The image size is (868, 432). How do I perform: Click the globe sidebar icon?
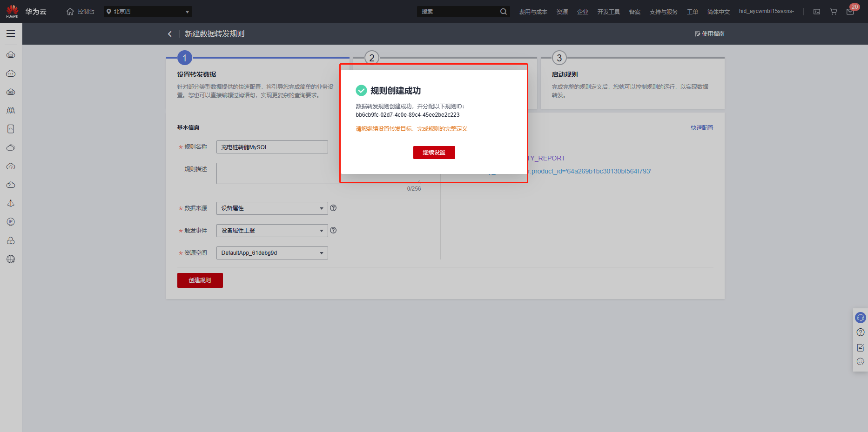[x=11, y=259]
